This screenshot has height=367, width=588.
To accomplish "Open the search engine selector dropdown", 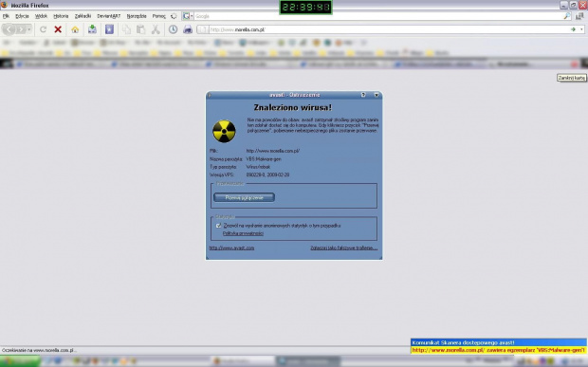I will [188, 16].
